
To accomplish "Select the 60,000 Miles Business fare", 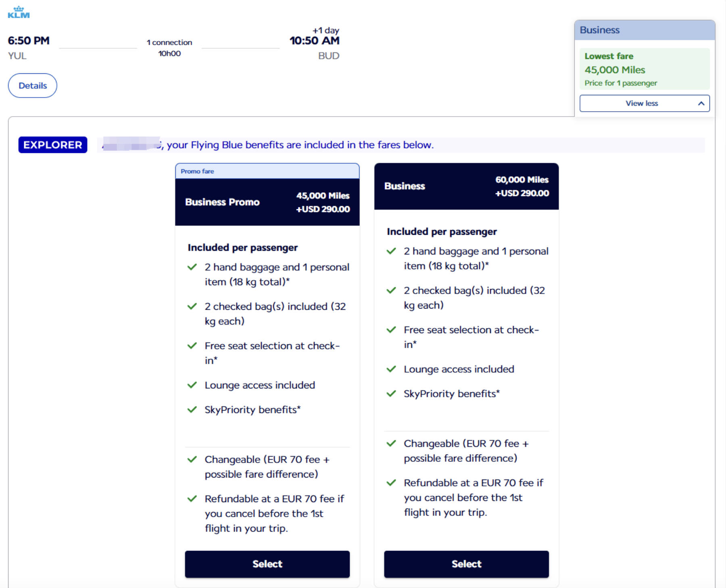I will point(466,564).
